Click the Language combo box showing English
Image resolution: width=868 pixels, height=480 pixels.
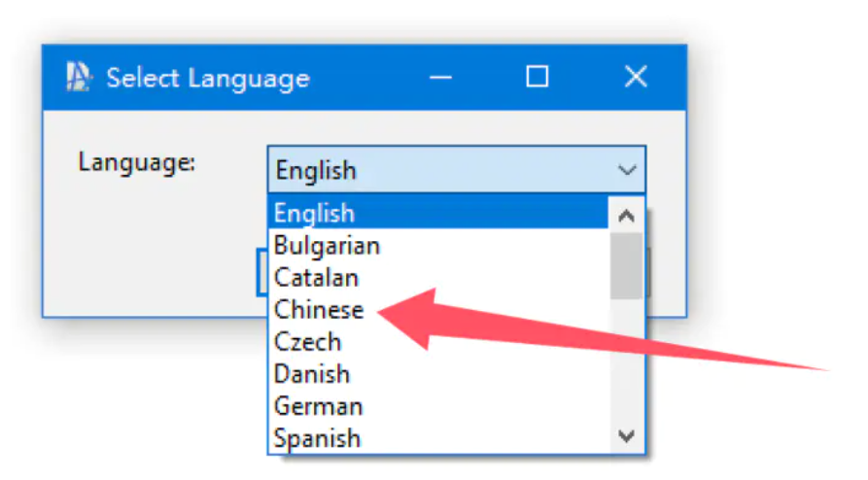click(x=457, y=169)
